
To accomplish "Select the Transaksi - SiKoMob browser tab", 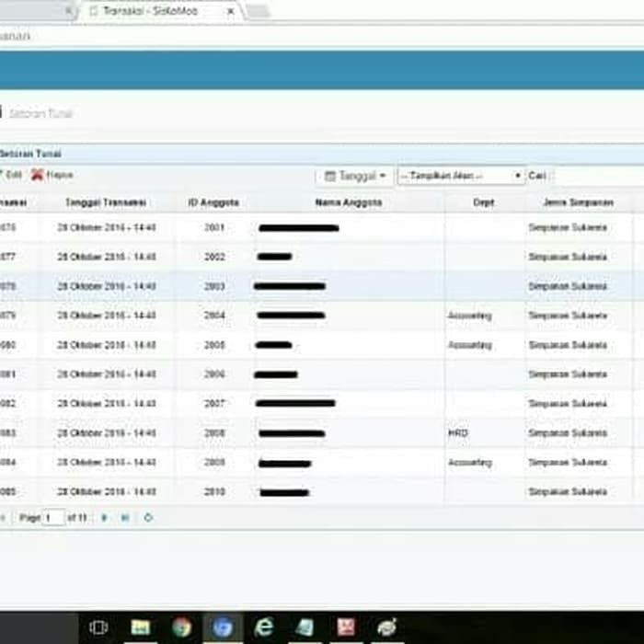I will [162, 11].
